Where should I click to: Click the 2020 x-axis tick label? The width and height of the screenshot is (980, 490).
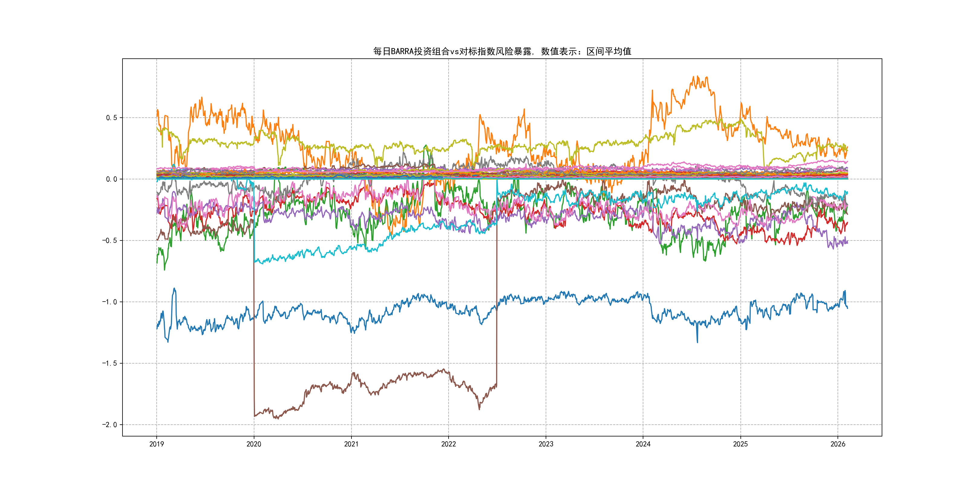point(254,444)
